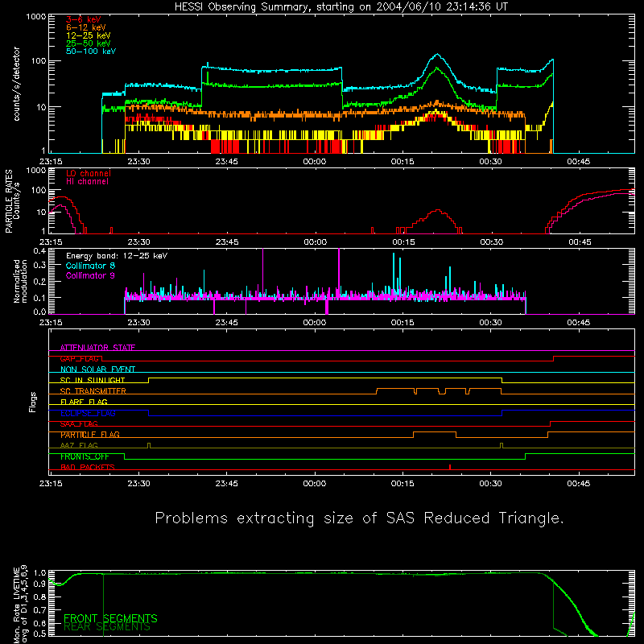Click the Flags axis label
The height and width of the screenshot is (644, 644).
pyautogui.click(x=33, y=402)
